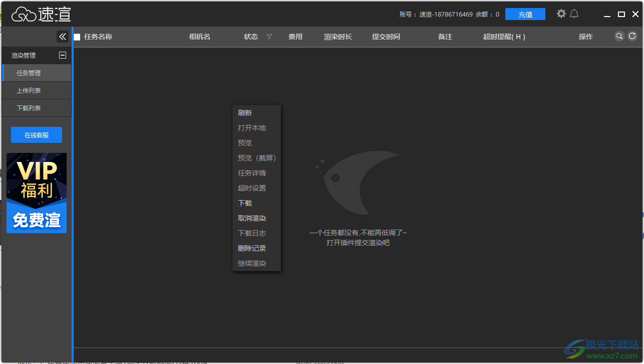Click the 渲染管理 section label
The width and height of the screenshot is (644, 364).
24,55
